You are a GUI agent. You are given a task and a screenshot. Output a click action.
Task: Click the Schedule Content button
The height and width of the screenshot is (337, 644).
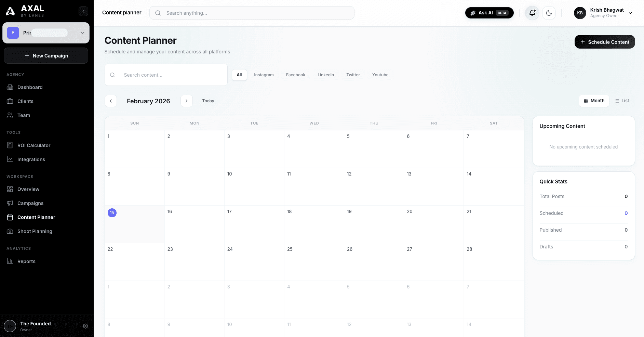604,42
